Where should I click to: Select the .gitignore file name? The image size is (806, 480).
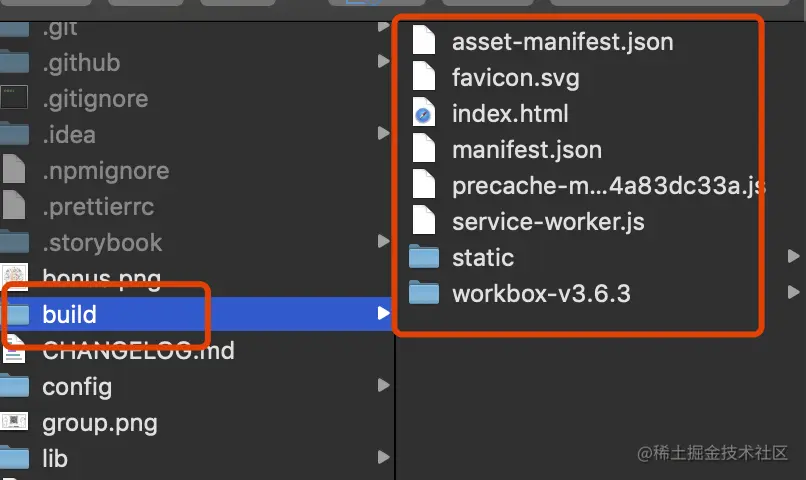96,99
